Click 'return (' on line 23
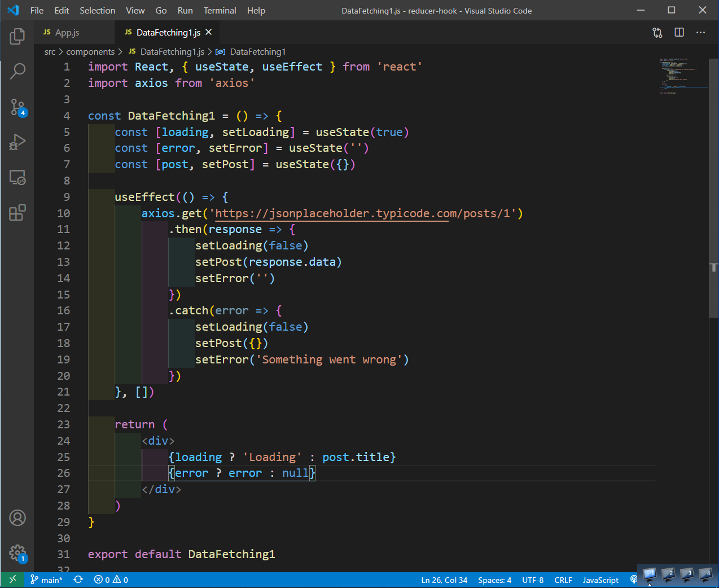Screen dimensions: 719x588 click(x=141, y=424)
